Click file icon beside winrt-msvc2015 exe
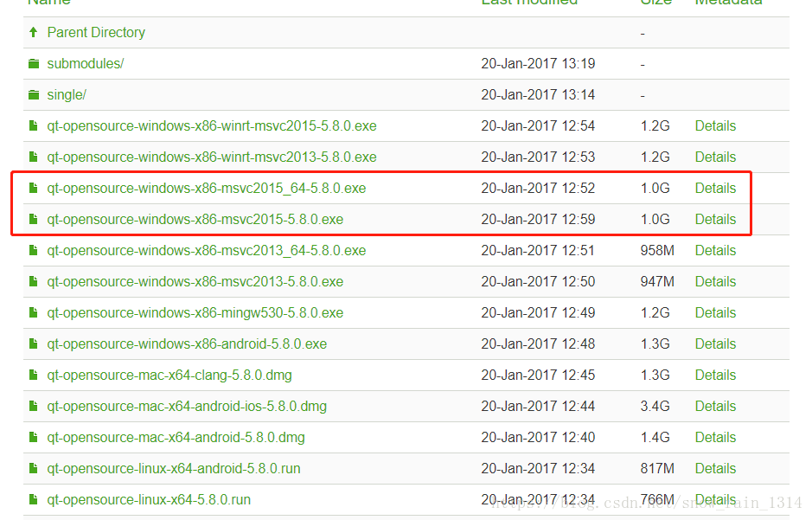The image size is (812, 520). [34, 125]
